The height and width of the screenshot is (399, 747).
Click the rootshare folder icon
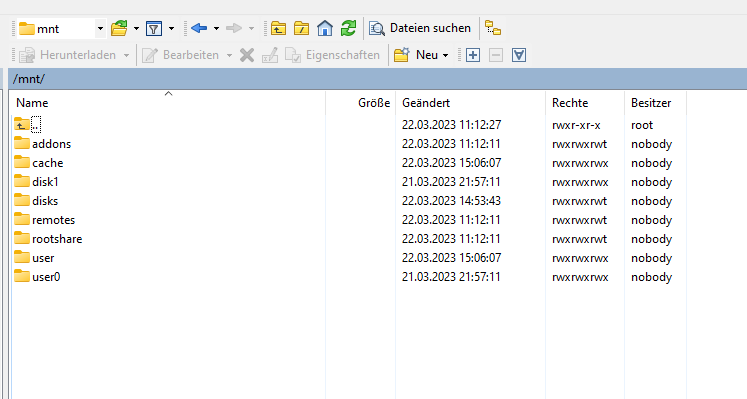tap(22, 238)
